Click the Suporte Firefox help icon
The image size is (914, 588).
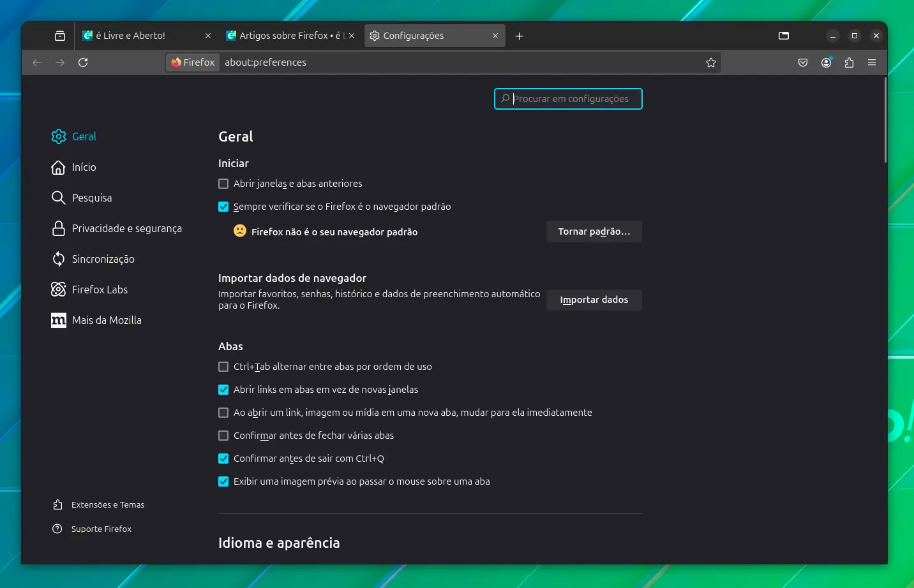[x=57, y=529]
